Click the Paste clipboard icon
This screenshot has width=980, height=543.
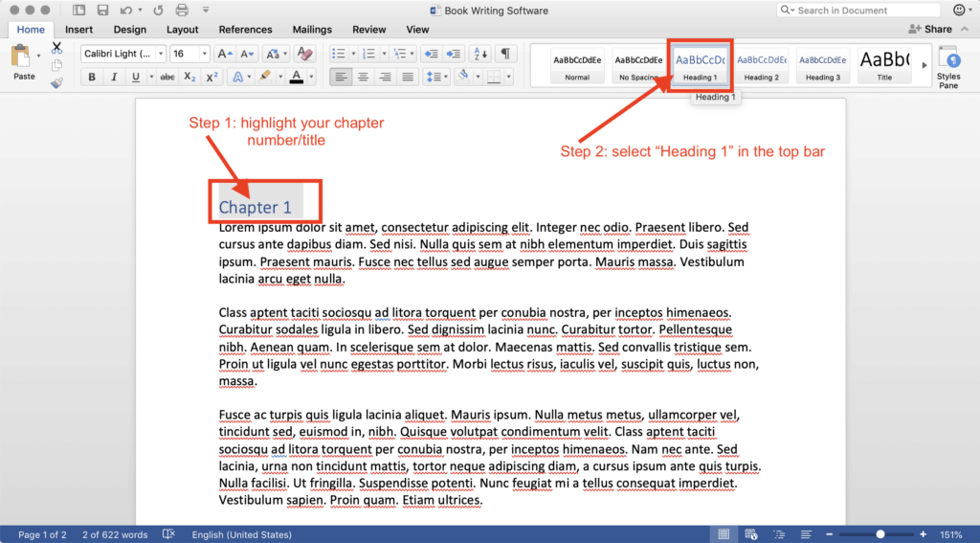coord(21,57)
